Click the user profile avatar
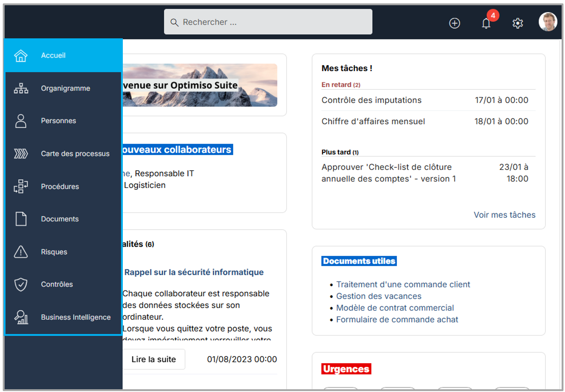 [547, 22]
